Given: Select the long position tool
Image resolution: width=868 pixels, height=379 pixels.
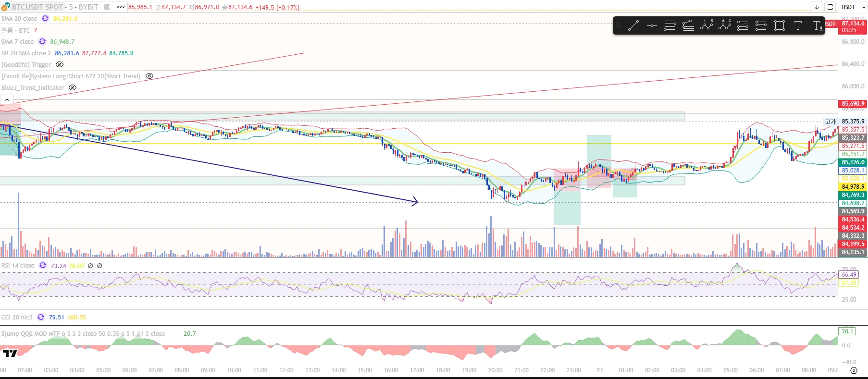Looking at the screenshot, I should point(743,25).
